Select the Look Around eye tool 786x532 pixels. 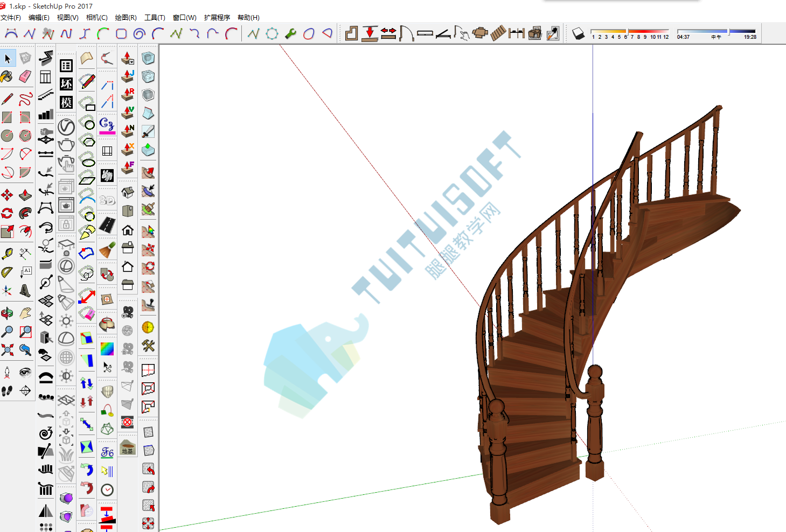coord(25,372)
